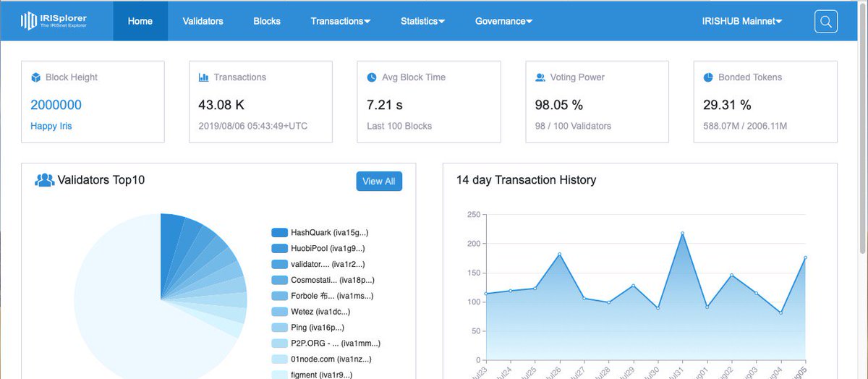Click the Wetez legend color swatch
Image resolution: width=868 pixels, height=379 pixels.
pos(280,312)
